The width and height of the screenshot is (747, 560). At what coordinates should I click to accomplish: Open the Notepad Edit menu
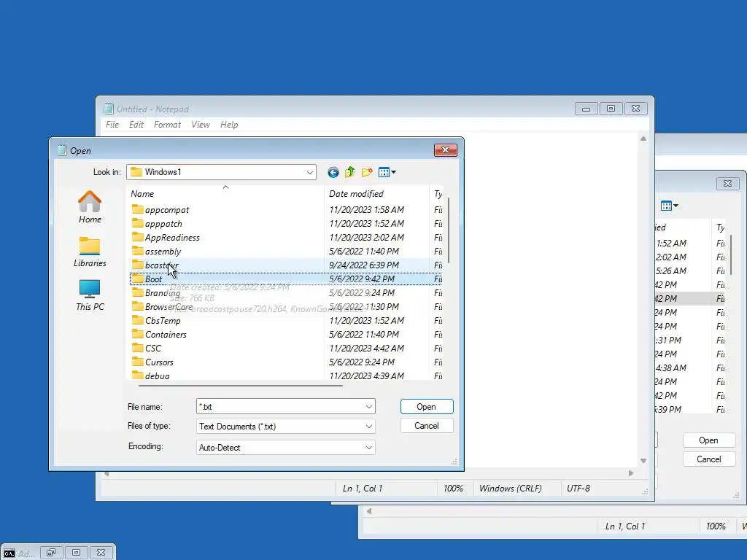click(x=136, y=125)
